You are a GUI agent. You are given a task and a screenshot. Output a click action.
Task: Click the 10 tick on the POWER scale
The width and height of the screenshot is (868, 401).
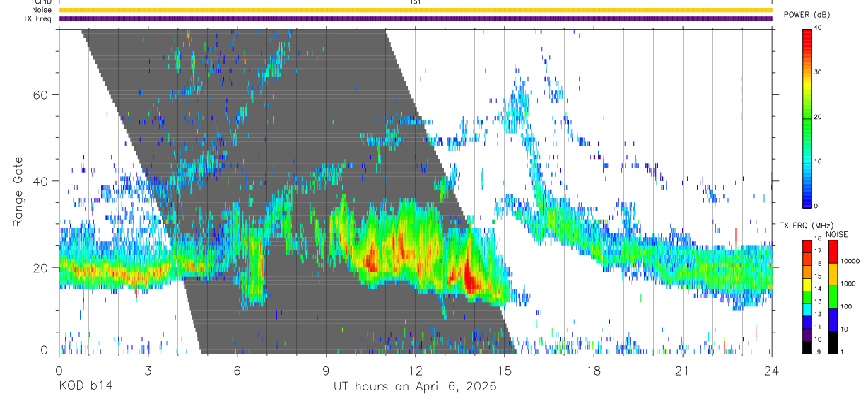[819, 161]
